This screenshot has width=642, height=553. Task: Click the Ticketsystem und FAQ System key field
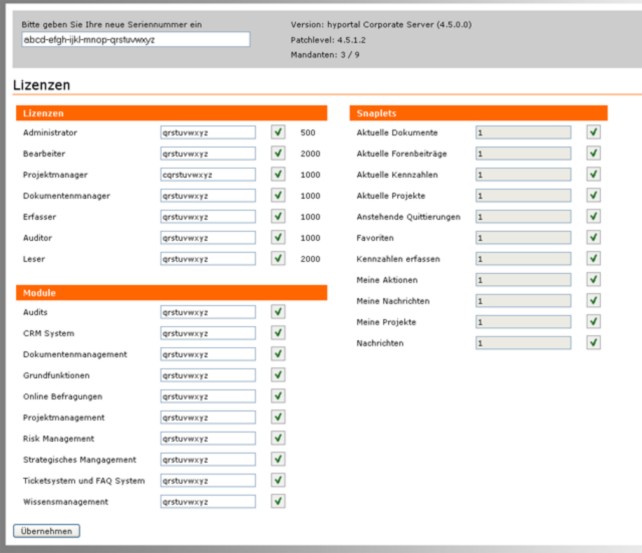207,480
